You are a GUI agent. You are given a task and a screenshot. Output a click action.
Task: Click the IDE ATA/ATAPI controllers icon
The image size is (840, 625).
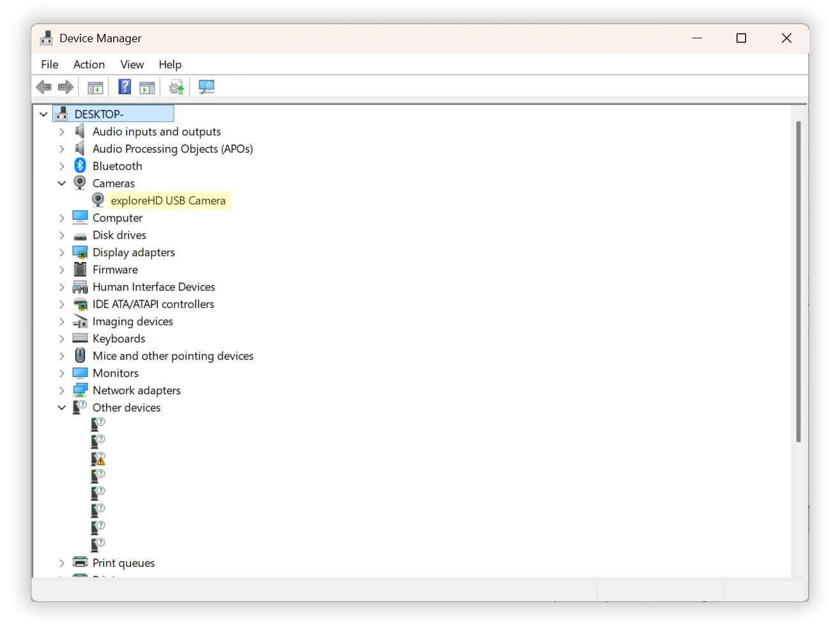point(80,304)
